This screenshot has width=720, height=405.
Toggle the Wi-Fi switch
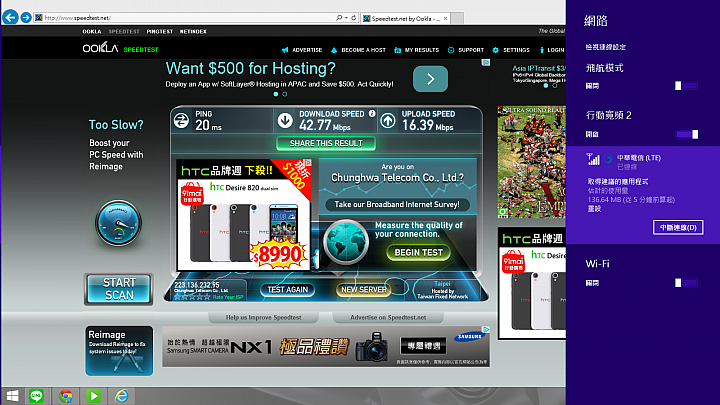686,283
